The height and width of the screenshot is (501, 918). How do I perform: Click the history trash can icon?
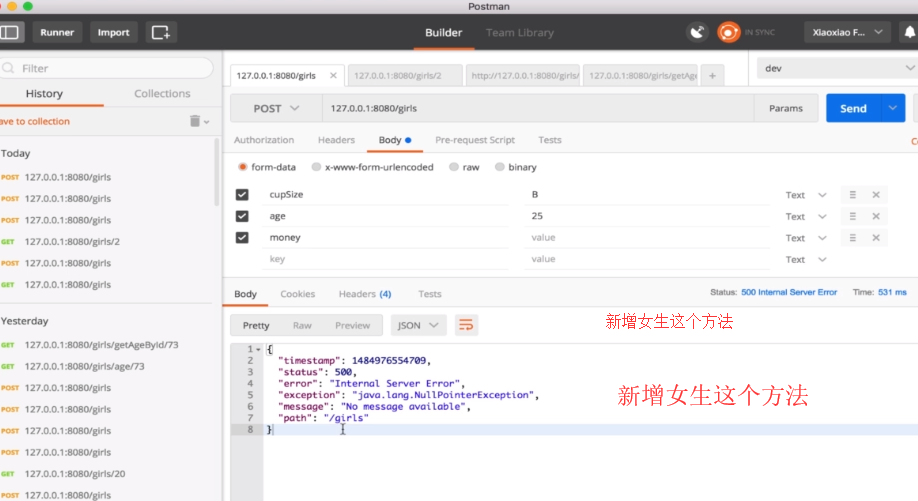[x=194, y=121]
